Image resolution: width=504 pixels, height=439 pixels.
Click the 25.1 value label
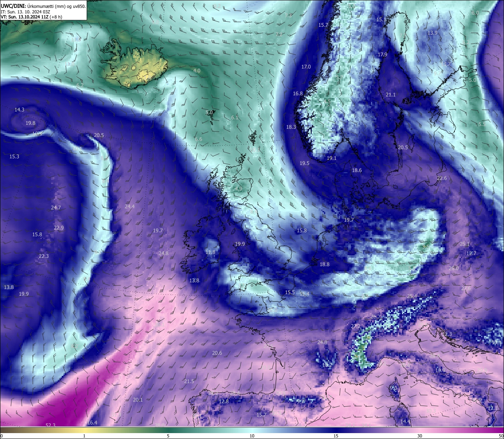[465, 244]
